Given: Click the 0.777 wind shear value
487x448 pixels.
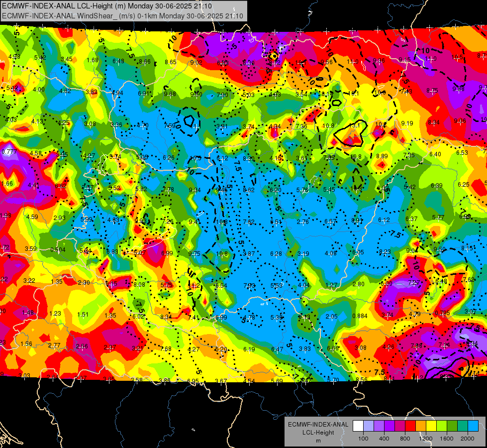Looking at the screenshot, I should click(x=9, y=152).
